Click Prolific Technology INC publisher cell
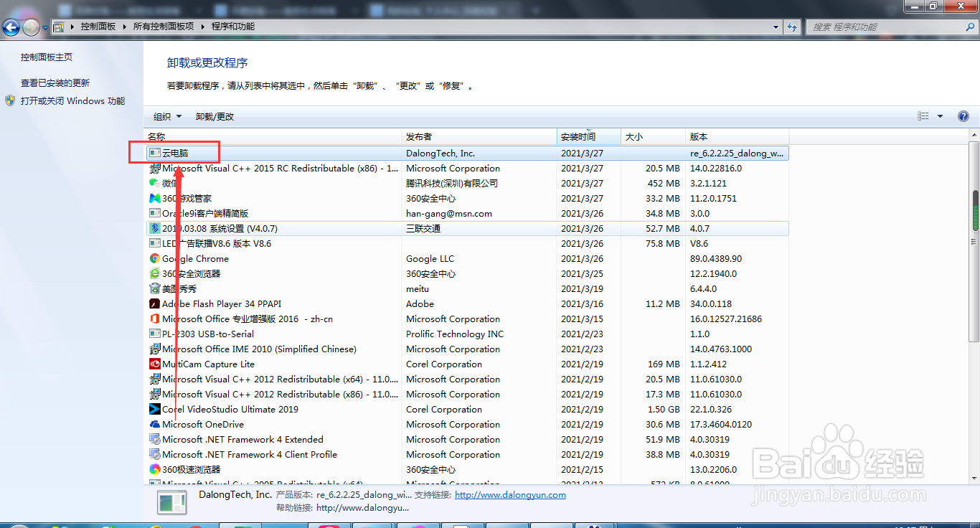The height and width of the screenshot is (528, 980). (455, 334)
